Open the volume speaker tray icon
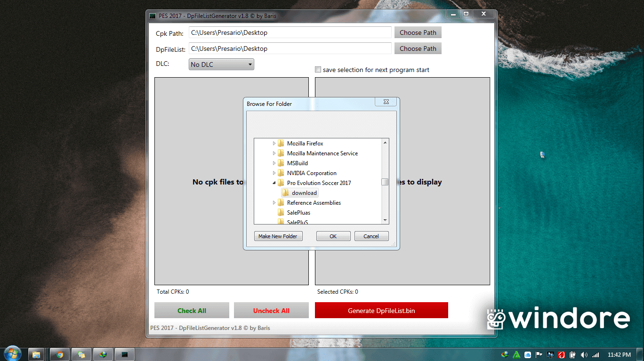 point(584,354)
